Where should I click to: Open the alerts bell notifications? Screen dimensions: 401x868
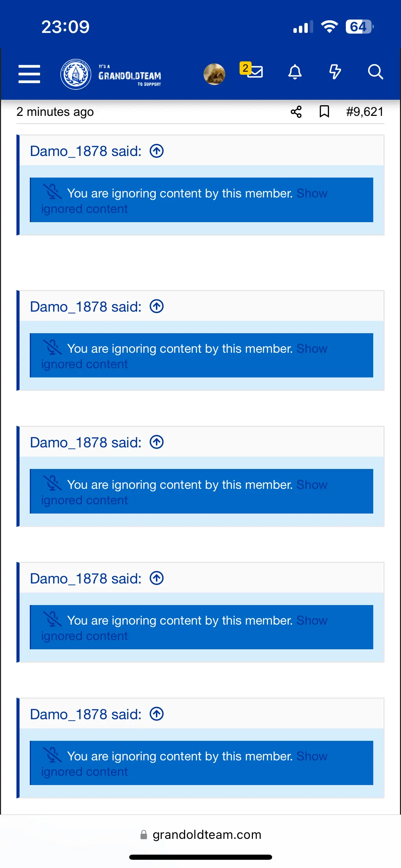tap(295, 72)
